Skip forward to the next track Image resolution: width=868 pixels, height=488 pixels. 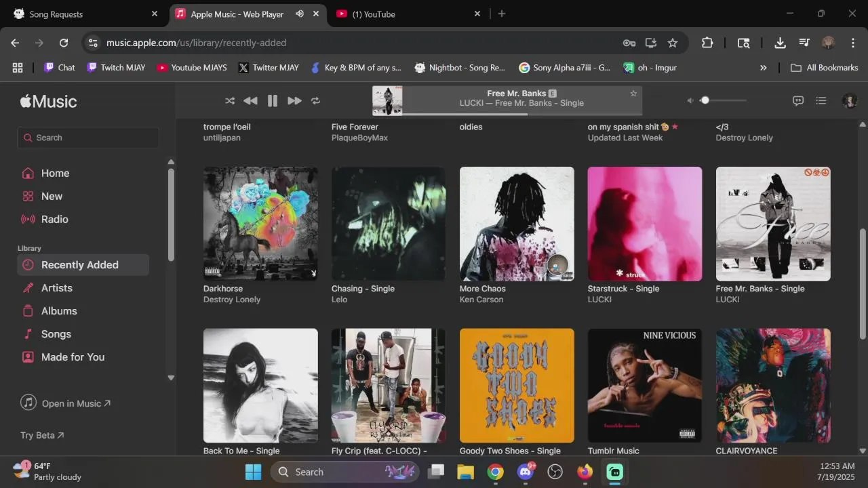click(x=294, y=100)
